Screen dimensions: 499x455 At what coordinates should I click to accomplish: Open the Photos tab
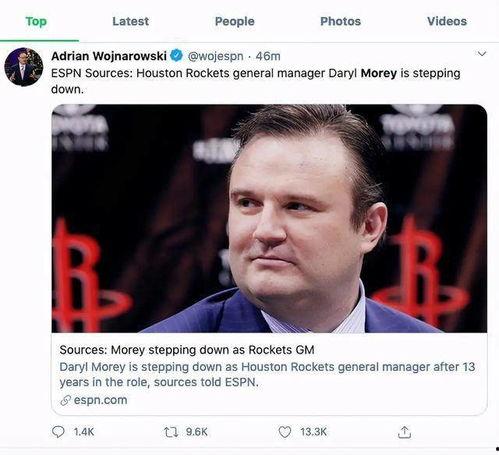(340, 21)
